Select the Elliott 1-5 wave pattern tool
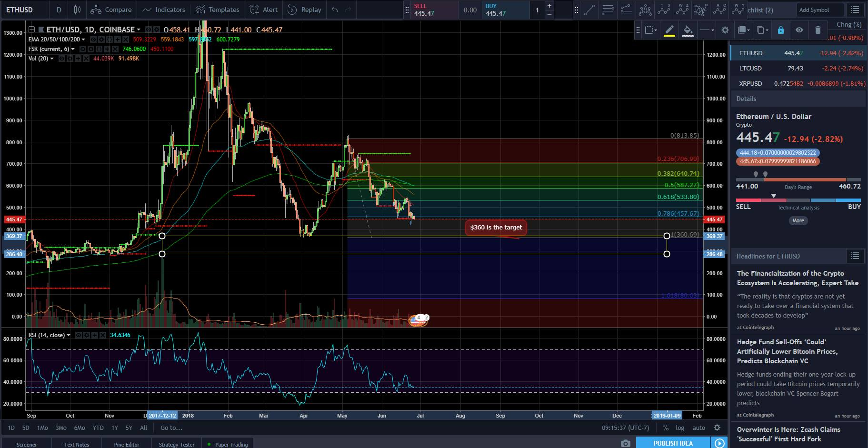 point(664,10)
